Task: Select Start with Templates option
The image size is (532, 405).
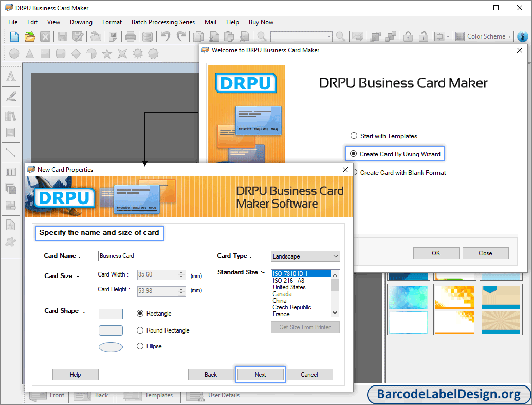Action: click(384, 136)
